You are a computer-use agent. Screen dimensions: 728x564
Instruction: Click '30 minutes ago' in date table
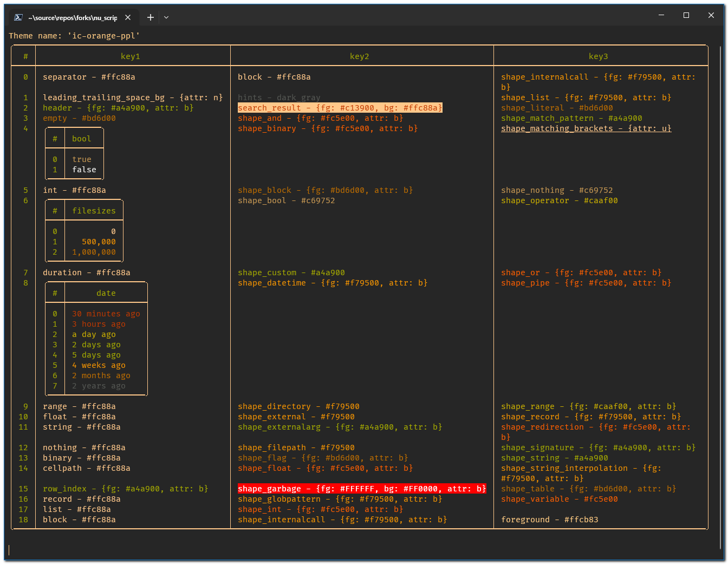click(106, 314)
